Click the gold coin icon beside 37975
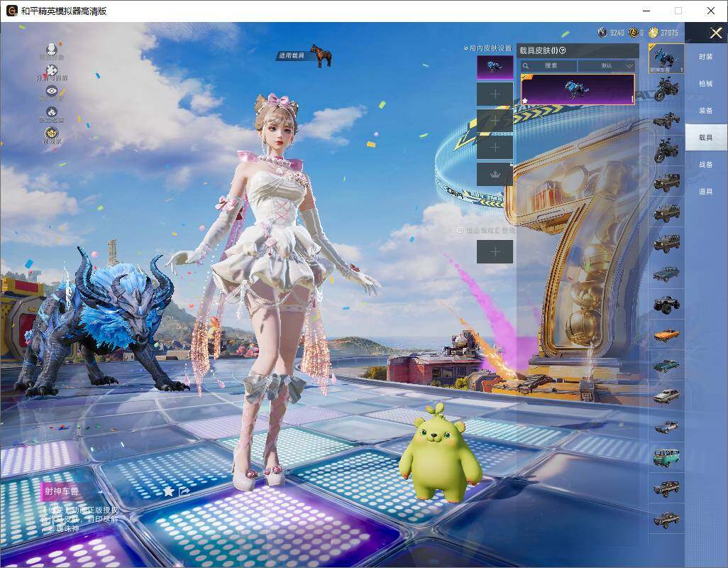This screenshot has width=728, height=568. tap(653, 33)
